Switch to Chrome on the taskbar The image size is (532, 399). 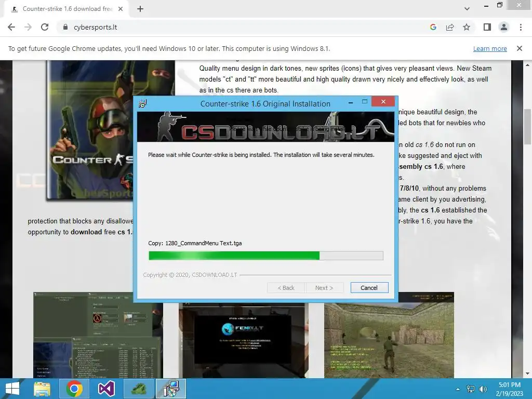point(74,389)
